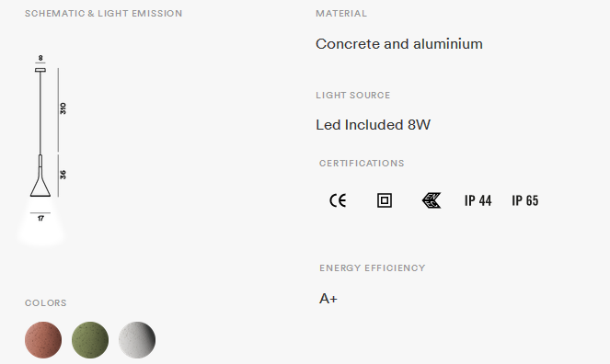Image resolution: width=610 pixels, height=364 pixels.
Task: Click the A+ energy efficiency rating
Action: [x=328, y=299]
